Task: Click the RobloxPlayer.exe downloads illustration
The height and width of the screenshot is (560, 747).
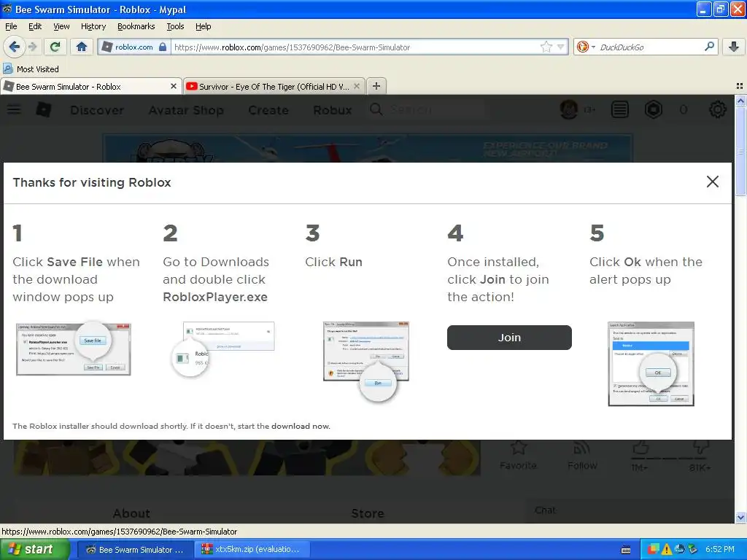Action: click(223, 349)
